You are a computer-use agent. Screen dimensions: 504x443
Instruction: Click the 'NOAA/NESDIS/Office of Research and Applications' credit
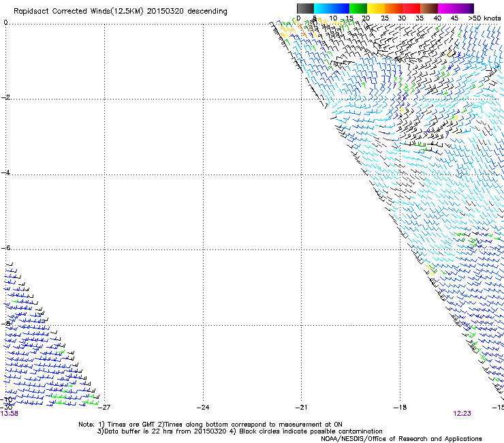click(x=401, y=439)
